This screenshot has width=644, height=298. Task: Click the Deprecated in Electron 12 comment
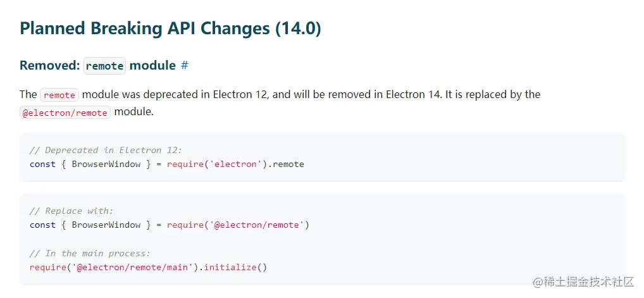(106, 150)
